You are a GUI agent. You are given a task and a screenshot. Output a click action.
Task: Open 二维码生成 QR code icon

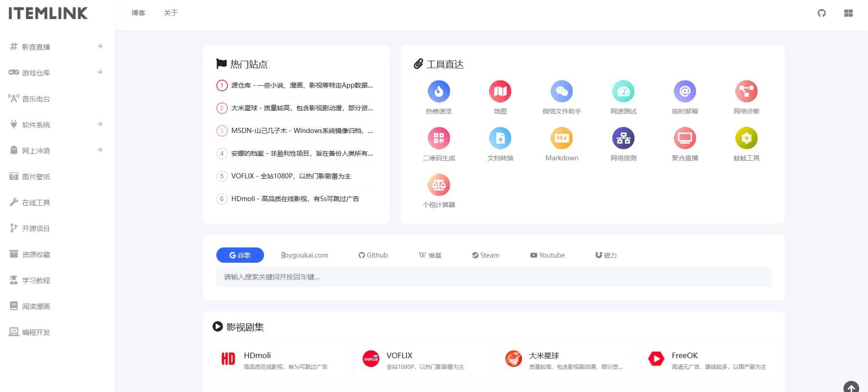(439, 138)
